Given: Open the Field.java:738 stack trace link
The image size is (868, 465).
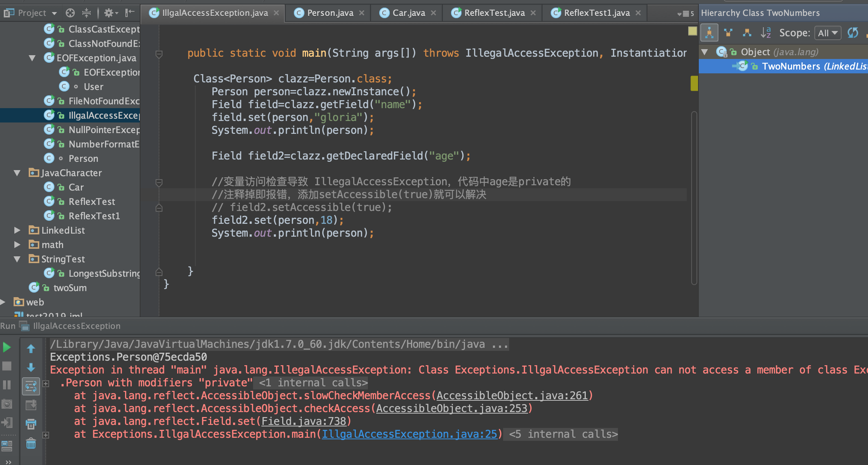Looking at the screenshot, I should pyautogui.click(x=303, y=421).
